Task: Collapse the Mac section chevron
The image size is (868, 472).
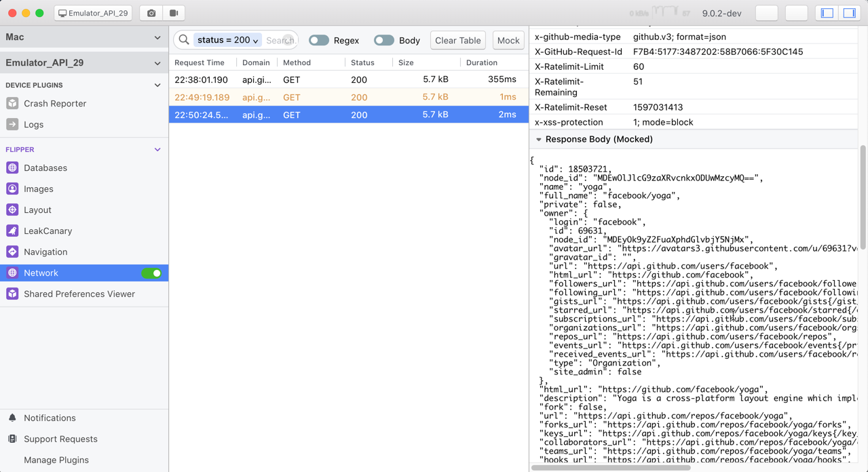Action: [x=157, y=38]
